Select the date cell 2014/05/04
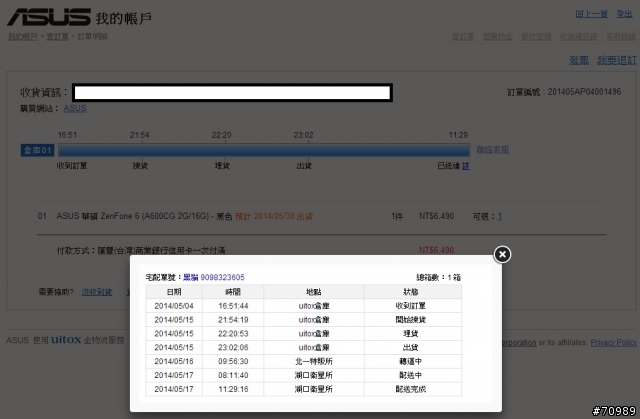The width and height of the screenshot is (640, 419). (174, 306)
